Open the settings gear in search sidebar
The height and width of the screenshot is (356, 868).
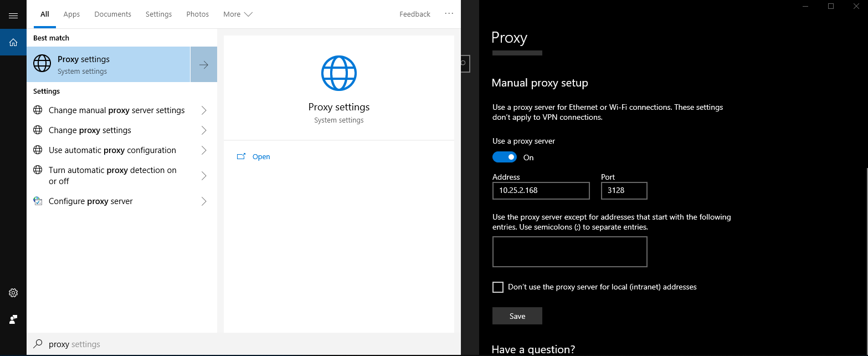(13, 293)
